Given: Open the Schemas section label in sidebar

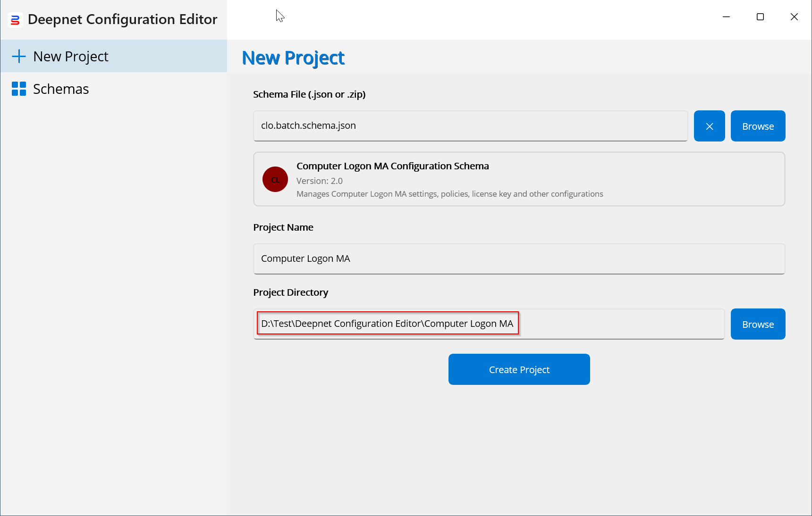Looking at the screenshot, I should 61,89.
